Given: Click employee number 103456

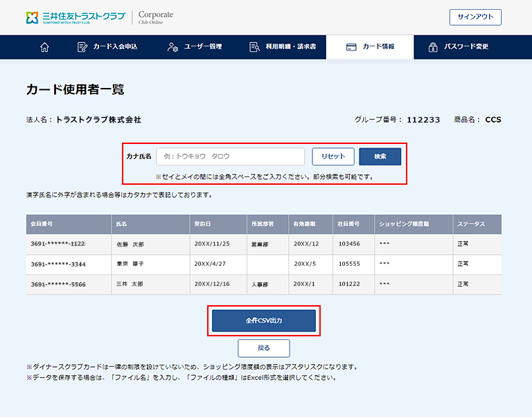Looking at the screenshot, I should pos(349,244).
